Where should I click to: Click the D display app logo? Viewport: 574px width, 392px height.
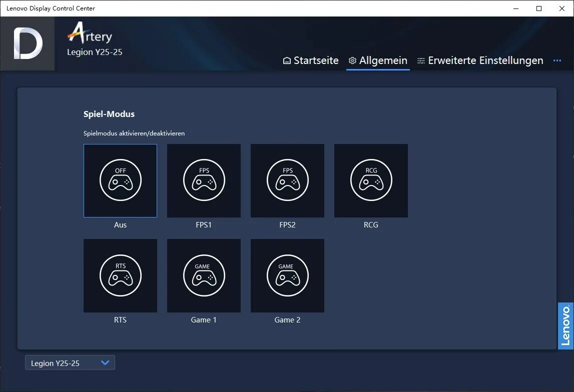pyautogui.click(x=28, y=43)
